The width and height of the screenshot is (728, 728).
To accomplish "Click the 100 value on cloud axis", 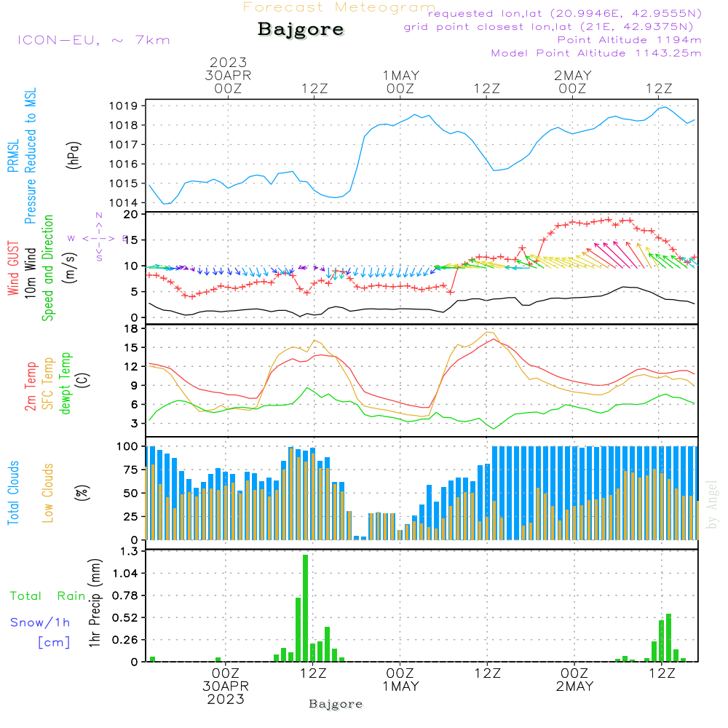I will click(127, 447).
